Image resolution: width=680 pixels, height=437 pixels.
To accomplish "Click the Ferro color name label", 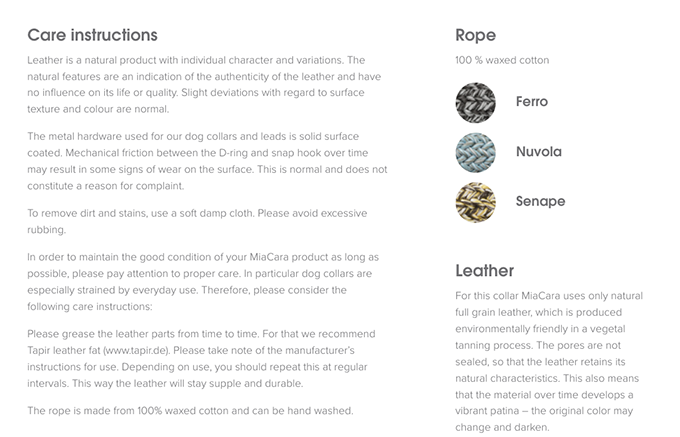I will (x=532, y=102).
